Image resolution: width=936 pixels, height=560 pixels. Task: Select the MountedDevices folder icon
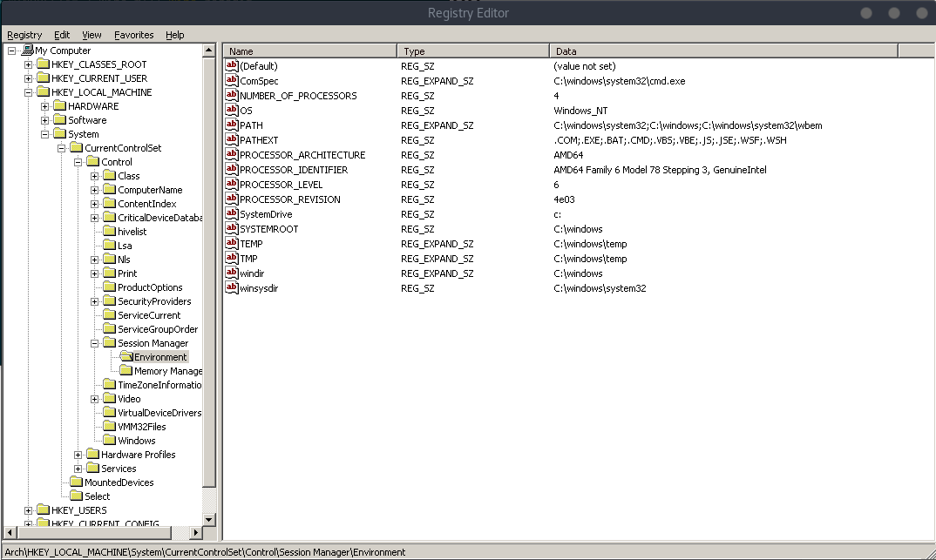point(77,482)
